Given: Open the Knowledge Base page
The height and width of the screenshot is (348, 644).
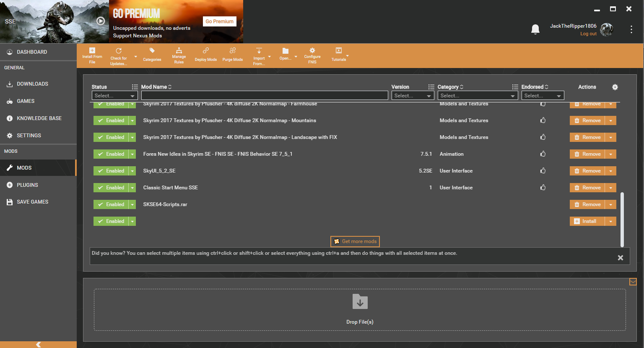Looking at the screenshot, I should (x=38, y=118).
